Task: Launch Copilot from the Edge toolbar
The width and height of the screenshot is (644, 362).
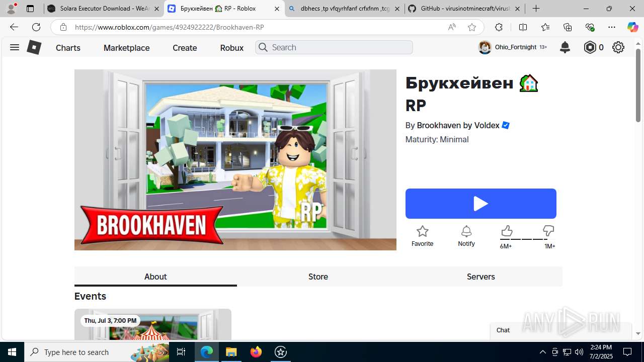Action: click(x=632, y=27)
